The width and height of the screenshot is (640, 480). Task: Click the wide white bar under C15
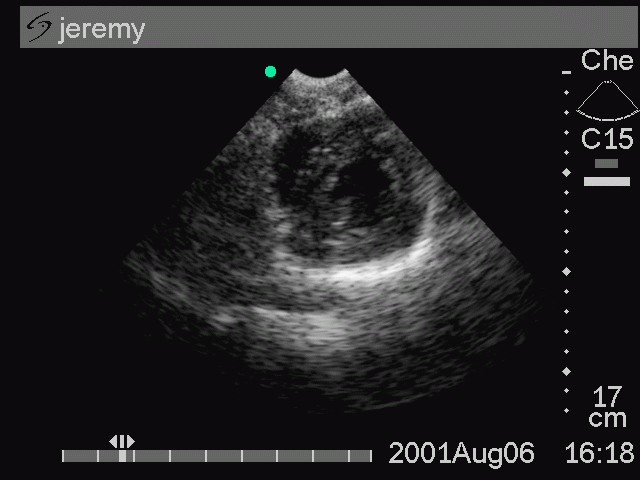(607, 181)
